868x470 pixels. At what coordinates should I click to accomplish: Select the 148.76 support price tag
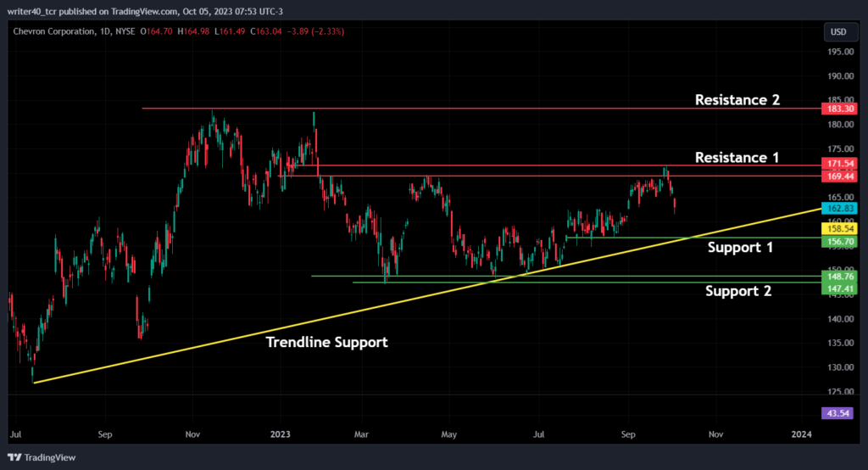pyautogui.click(x=839, y=276)
